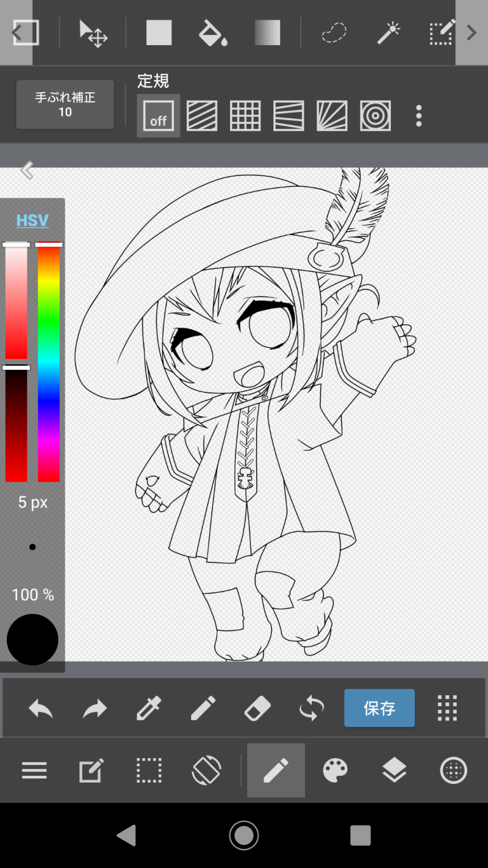Redo the last undone action
Screen dimensions: 488x868
tap(95, 709)
